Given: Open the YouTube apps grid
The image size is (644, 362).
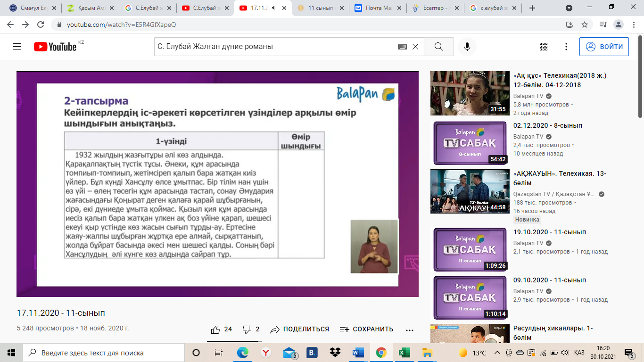Looking at the screenshot, I should [543, 47].
